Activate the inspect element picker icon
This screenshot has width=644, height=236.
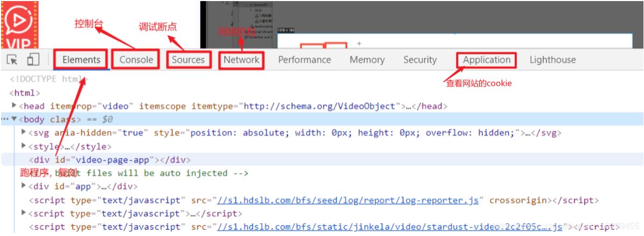tap(12, 60)
